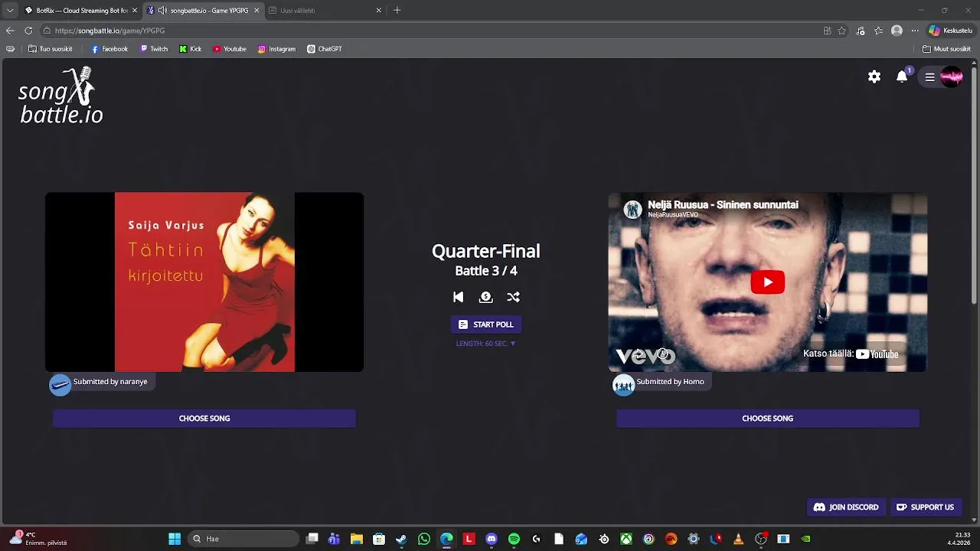Play the Neljä Ruusua YouTube video
The height and width of the screenshot is (551, 980).
coord(767,282)
